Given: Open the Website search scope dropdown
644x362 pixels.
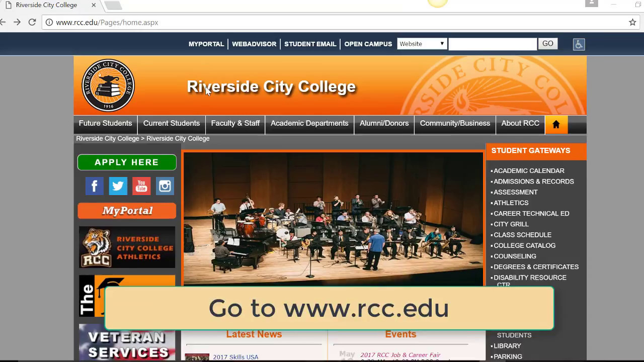Looking at the screenshot, I should [x=422, y=44].
